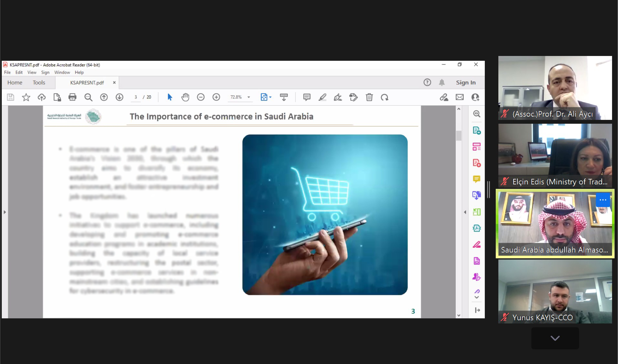Click the Save file icon in Acrobat toolbar
Viewport: 618px width, 364px height.
tap(11, 97)
